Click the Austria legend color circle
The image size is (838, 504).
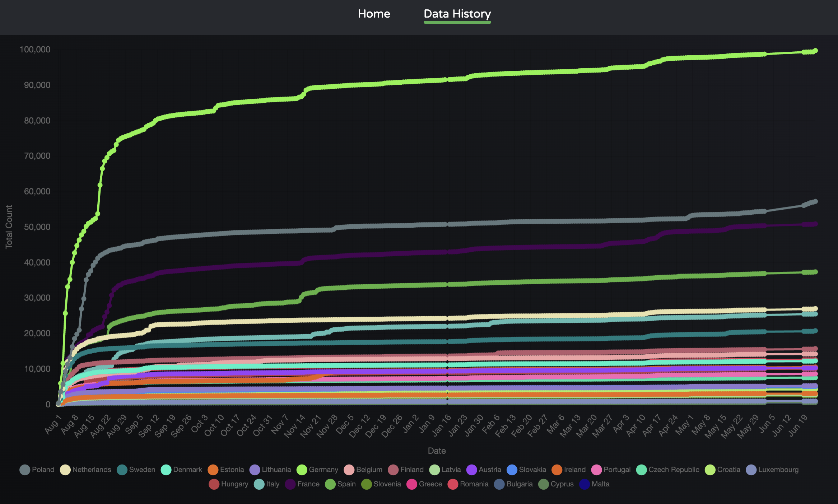471,470
